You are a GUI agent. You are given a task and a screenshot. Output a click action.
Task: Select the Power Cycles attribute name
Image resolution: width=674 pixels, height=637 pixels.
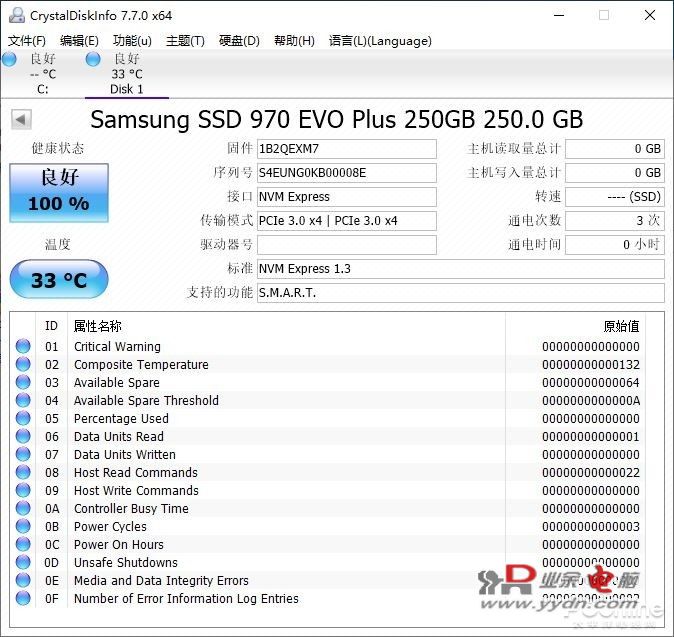[110, 527]
